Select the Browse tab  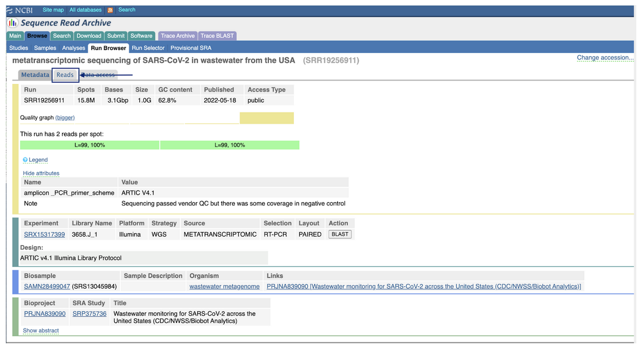coord(37,36)
